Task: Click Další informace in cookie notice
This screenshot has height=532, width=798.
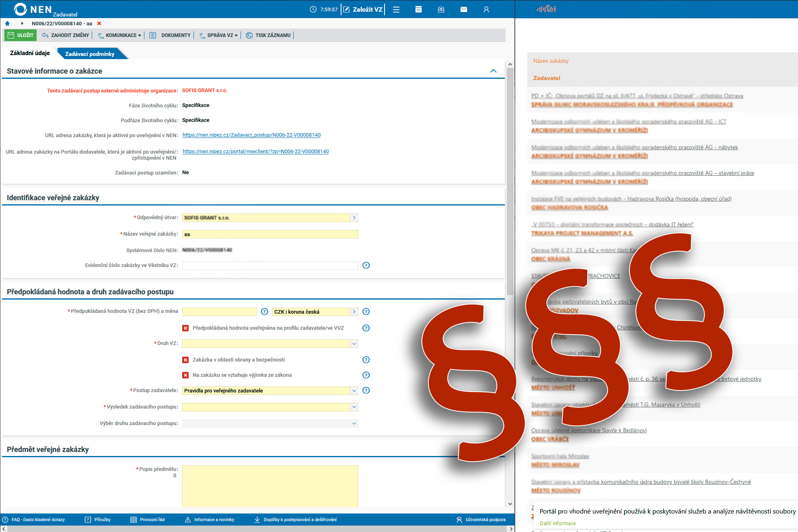Action: click(557, 523)
